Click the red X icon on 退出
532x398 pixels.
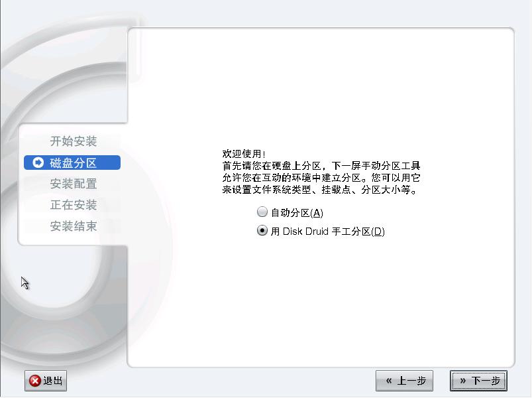[x=35, y=381]
